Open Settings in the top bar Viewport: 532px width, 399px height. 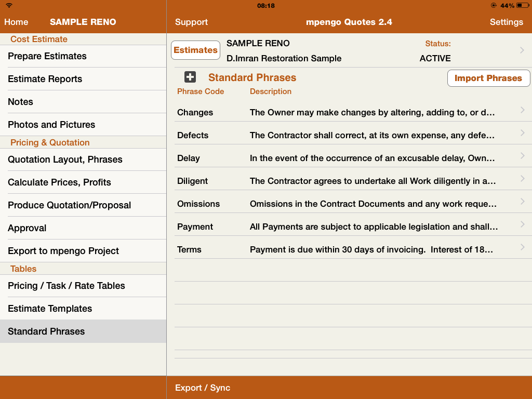pyautogui.click(x=506, y=22)
